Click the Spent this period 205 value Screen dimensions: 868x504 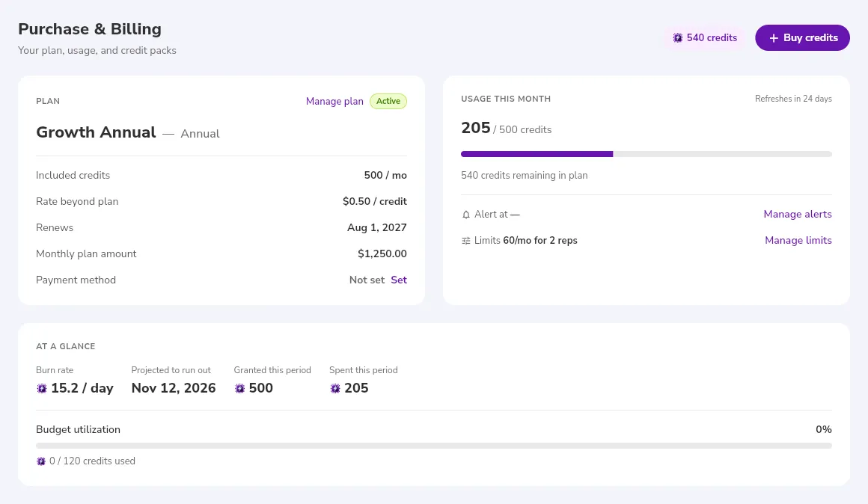356,388
